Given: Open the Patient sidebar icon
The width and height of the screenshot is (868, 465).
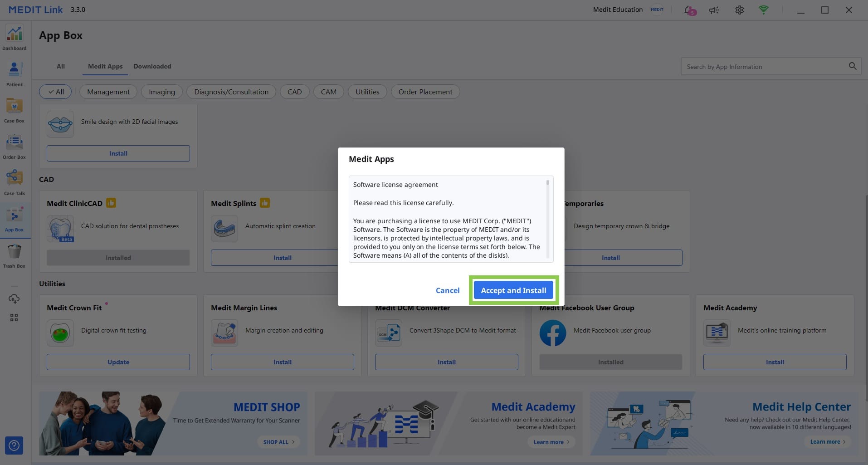Looking at the screenshot, I should (15, 74).
